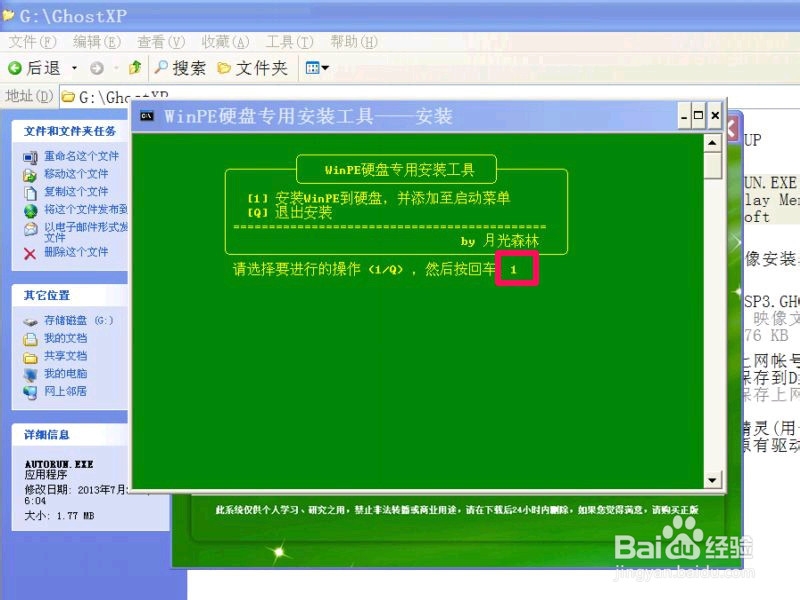The image size is (800, 600).
Task: Click the copy file icon in task pane
Action: (30, 193)
